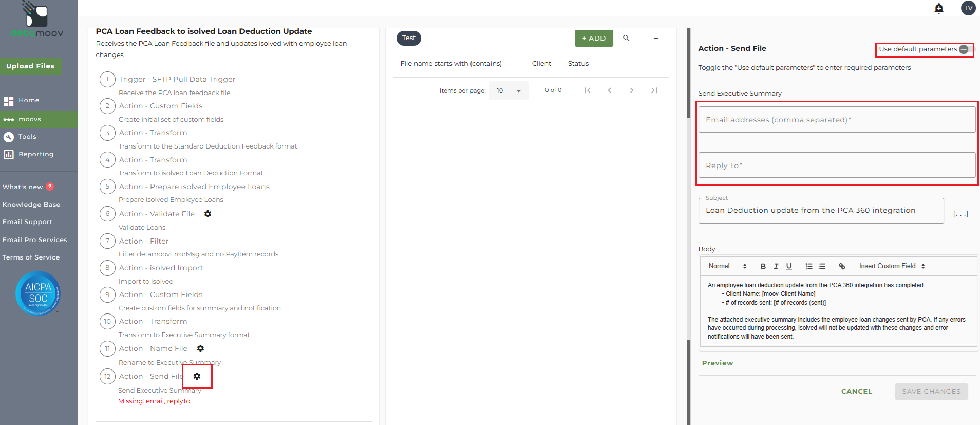
Task: Open Email Support link
Action: pos(27,222)
